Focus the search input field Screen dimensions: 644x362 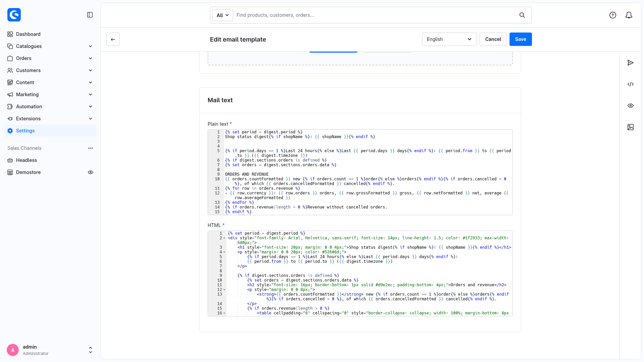(376, 15)
